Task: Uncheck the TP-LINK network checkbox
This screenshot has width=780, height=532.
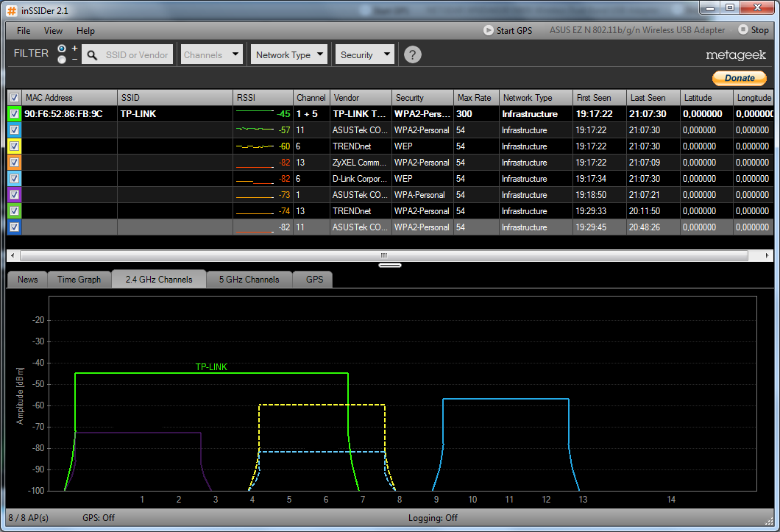Action: (14, 114)
